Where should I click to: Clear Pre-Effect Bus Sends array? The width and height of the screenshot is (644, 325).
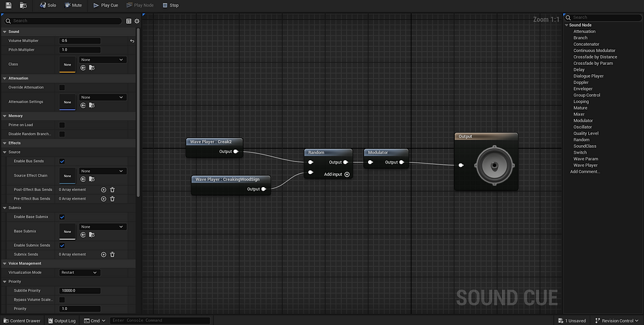112,198
